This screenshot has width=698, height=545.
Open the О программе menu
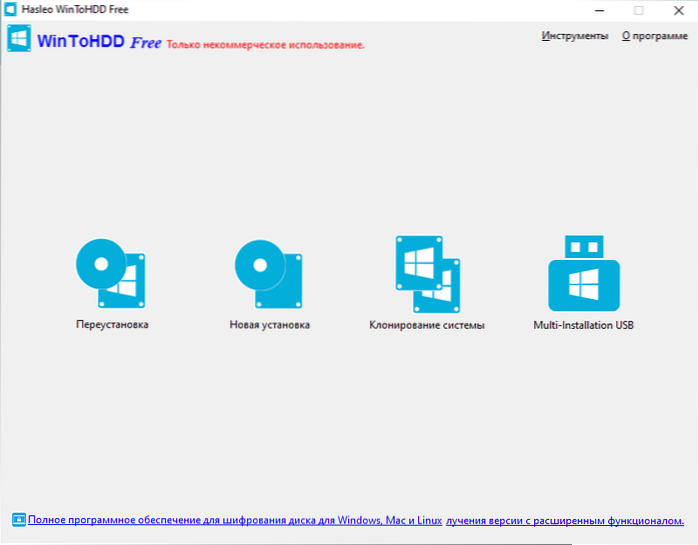pyautogui.click(x=652, y=36)
